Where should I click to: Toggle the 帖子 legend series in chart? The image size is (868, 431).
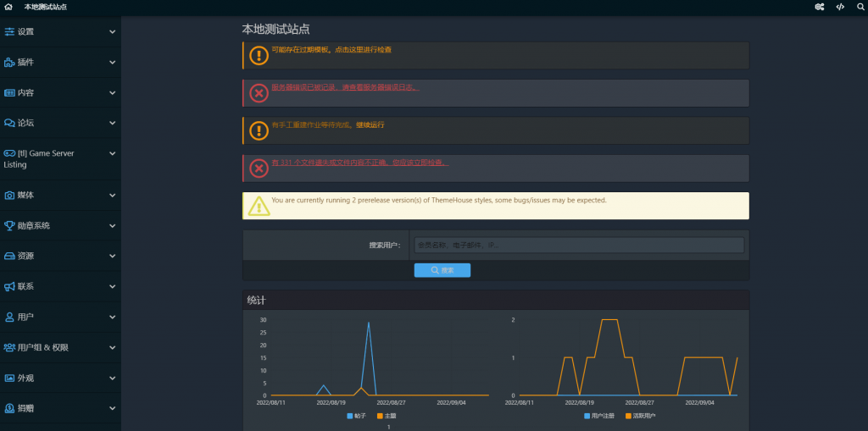tap(356, 416)
